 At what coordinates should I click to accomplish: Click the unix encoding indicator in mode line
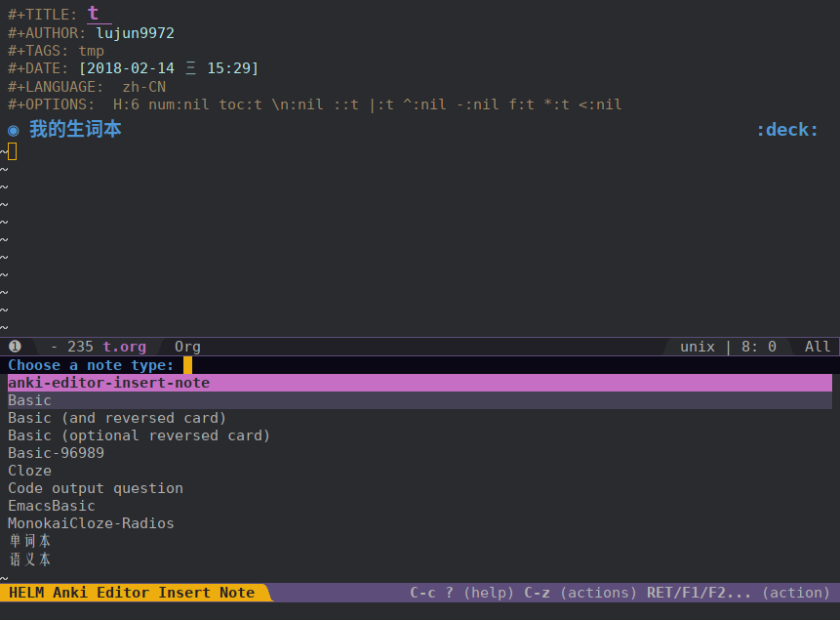[x=697, y=346]
